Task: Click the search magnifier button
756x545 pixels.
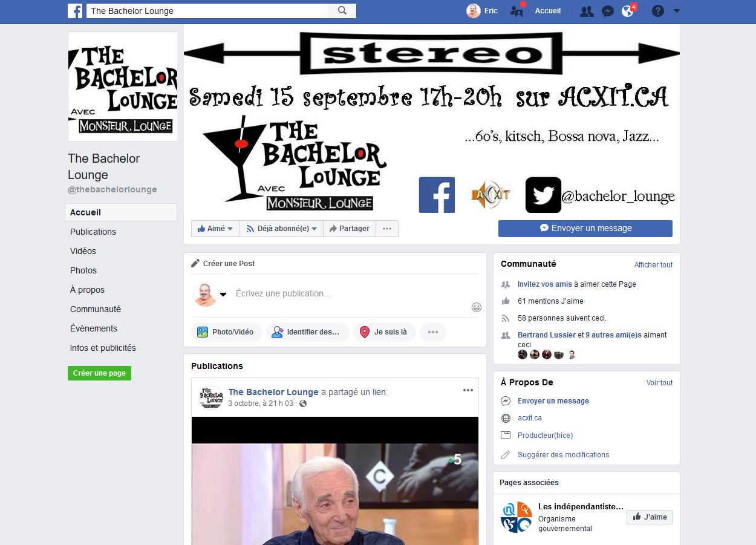Action: 342,10
